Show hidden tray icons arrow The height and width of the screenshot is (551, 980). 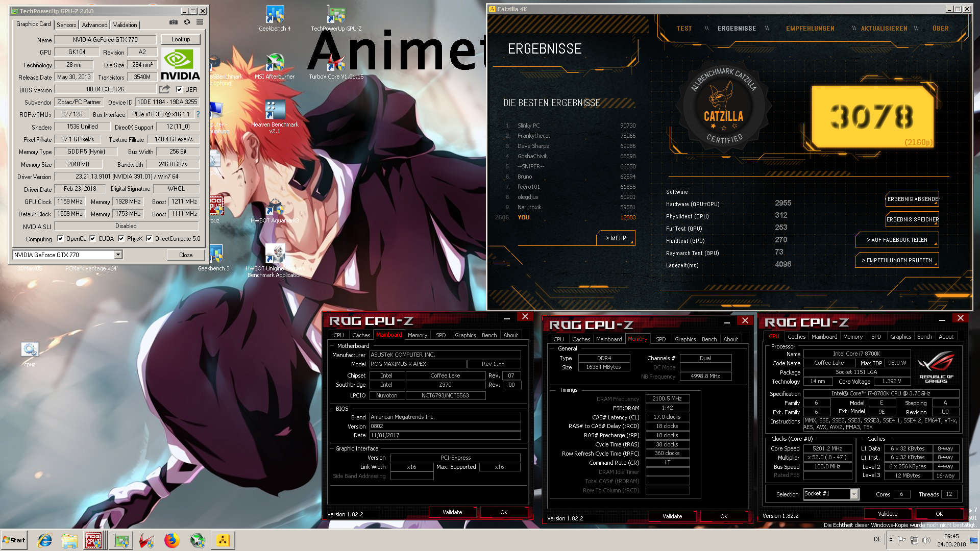click(x=891, y=540)
